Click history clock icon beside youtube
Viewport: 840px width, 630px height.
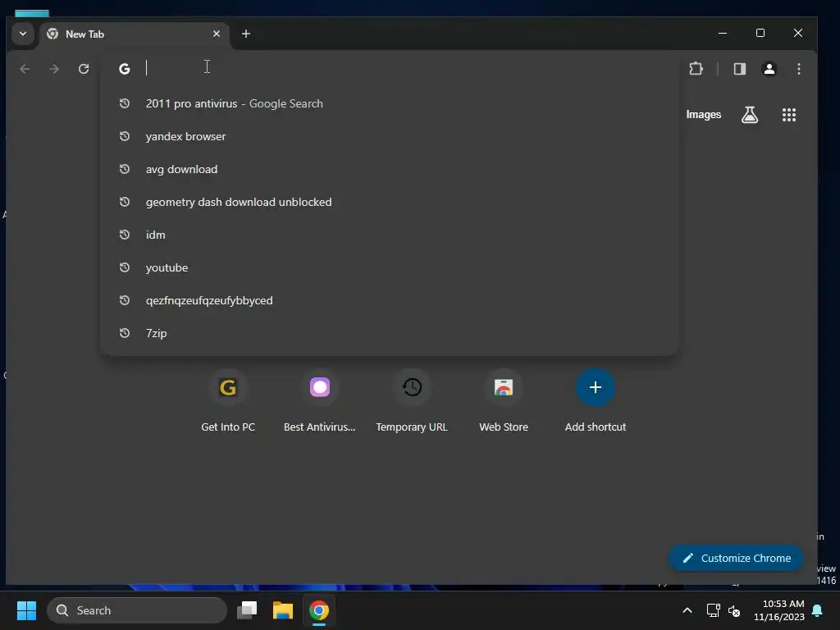[x=125, y=267]
